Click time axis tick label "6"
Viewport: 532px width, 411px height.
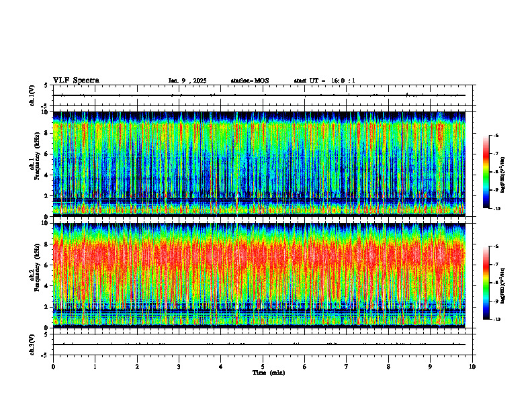point(305,367)
